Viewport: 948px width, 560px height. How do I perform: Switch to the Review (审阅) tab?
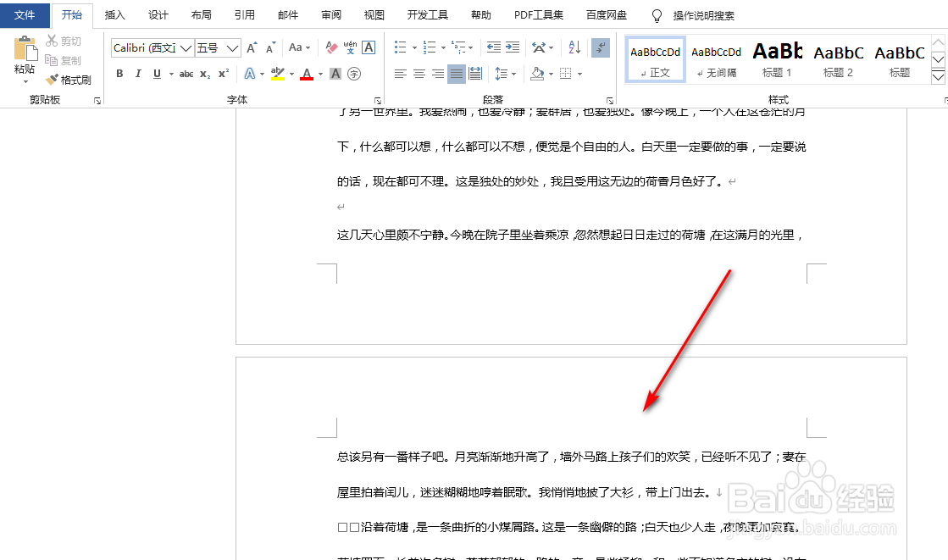[x=330, y=15]
